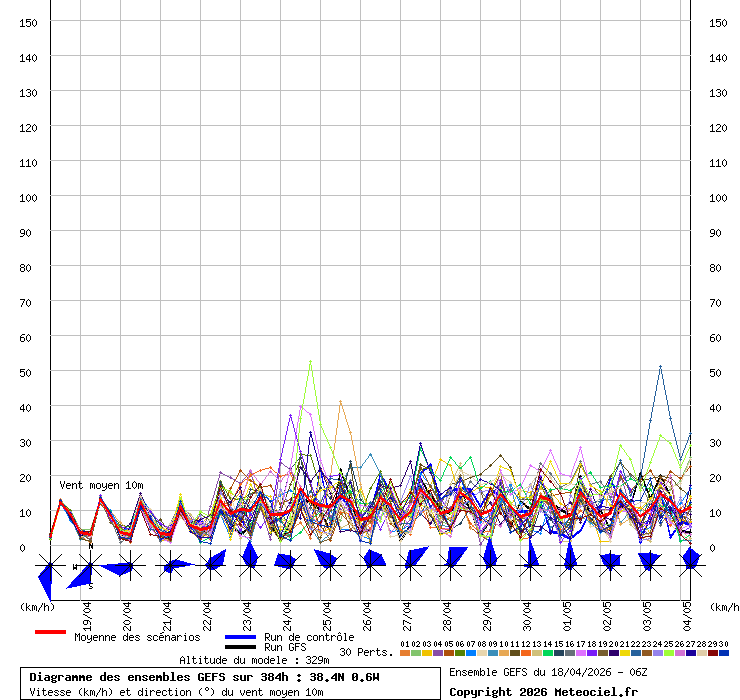Click the blue Run de contrôle legend line
Screen dimensions: 740x700
[240, 637]
